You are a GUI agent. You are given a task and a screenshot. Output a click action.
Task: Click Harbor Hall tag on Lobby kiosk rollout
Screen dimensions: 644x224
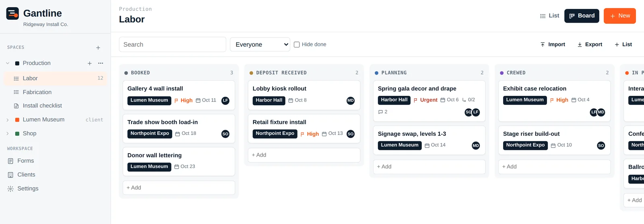click(x=269, y=100)
